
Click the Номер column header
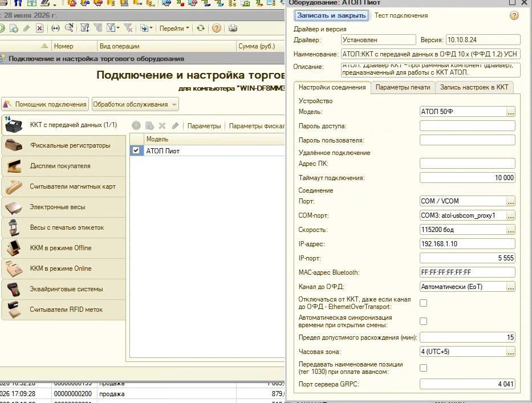(74, 46)
